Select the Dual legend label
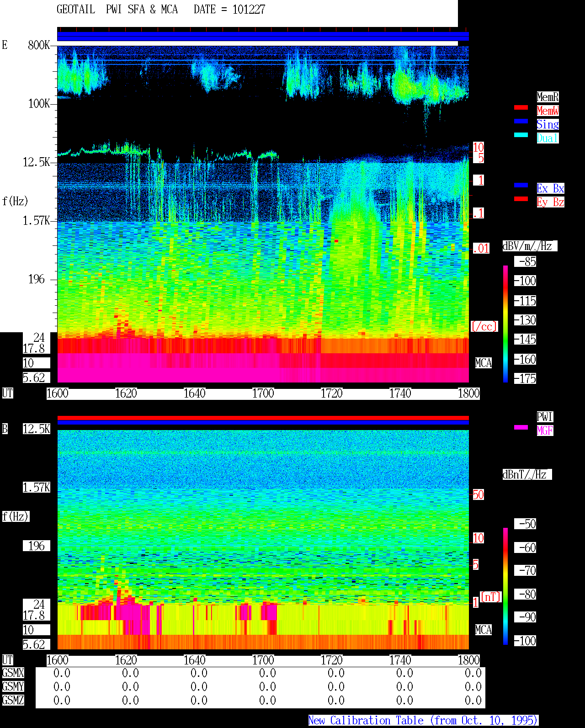Viewport: 585px width, 728px height. (x=548, y=138)
